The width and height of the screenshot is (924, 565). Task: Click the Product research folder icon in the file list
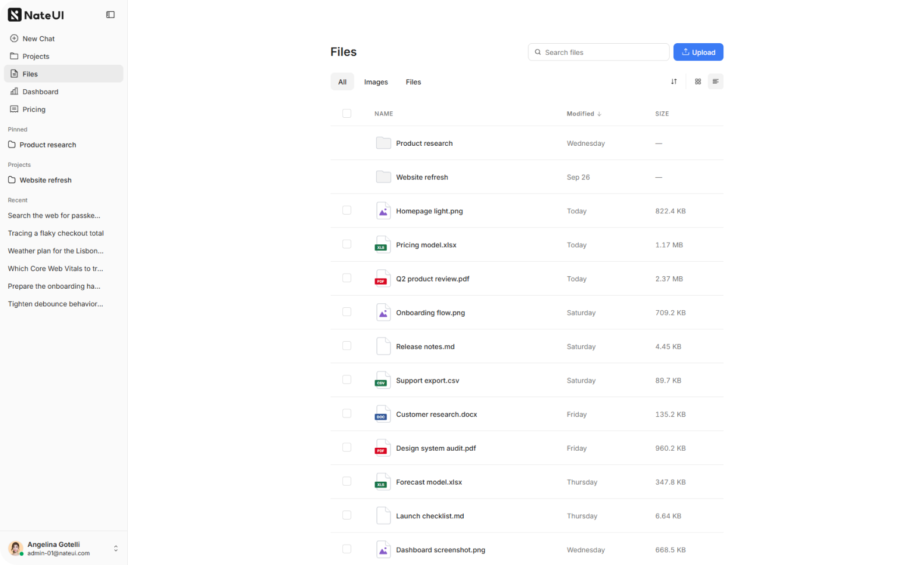click(383, 143)
